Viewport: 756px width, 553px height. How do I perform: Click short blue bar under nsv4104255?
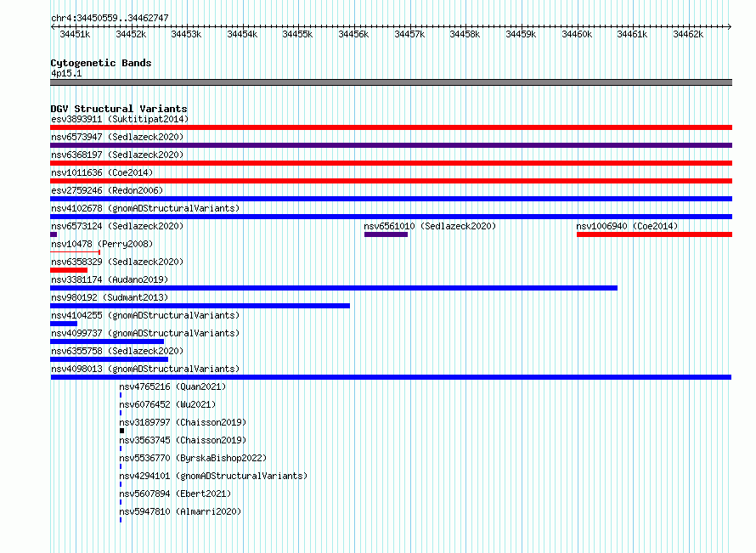point(64,324)
